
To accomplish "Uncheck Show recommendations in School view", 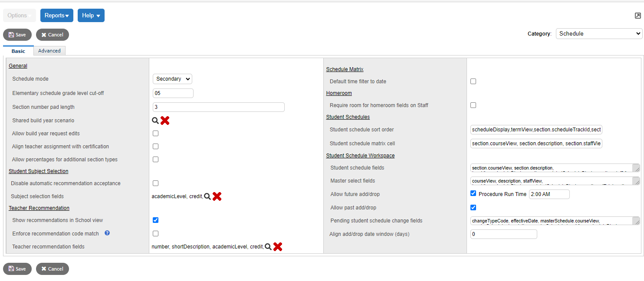I will [x=155, y=220].
